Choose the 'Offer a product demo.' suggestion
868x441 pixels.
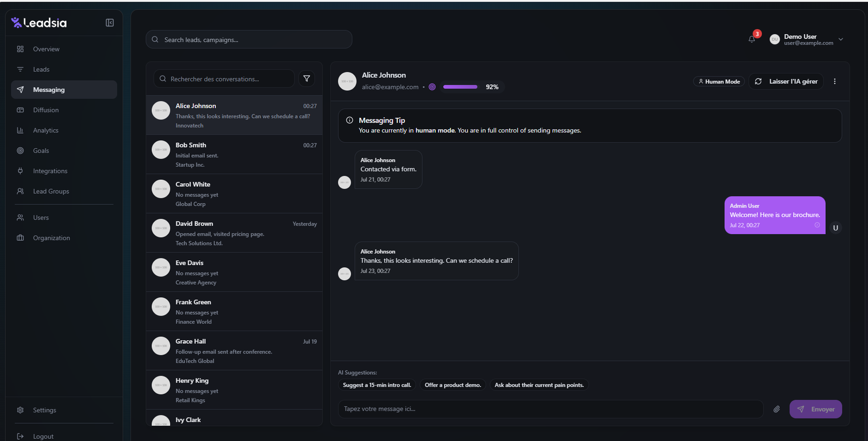point(452,385)
